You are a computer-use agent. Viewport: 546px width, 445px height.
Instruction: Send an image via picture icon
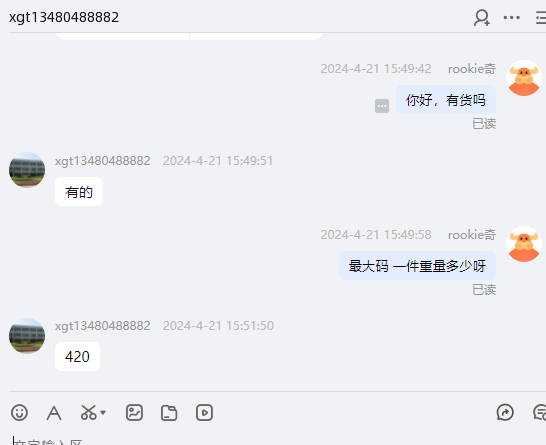click(x=134, y=413)
